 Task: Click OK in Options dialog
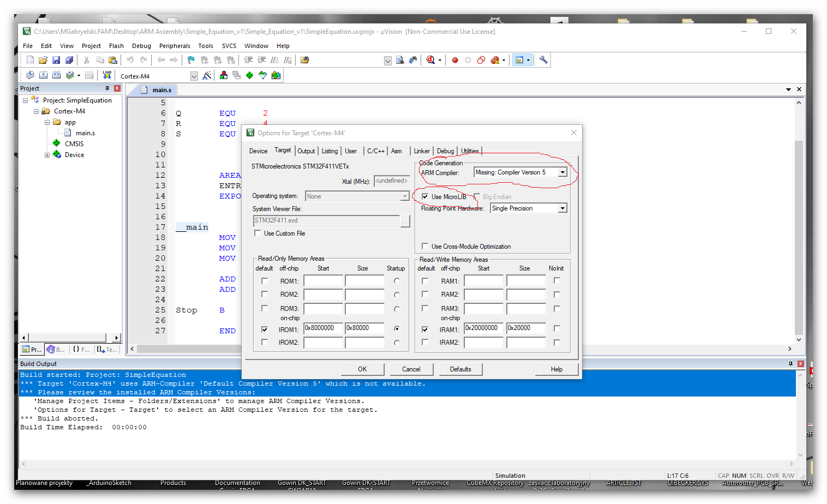(362, 369)
